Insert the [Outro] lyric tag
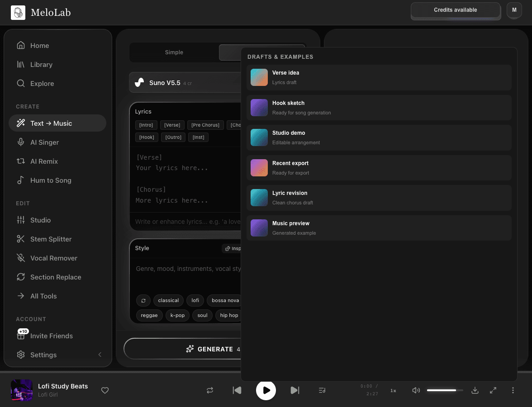The height and width of the screenshot is (407, 532). click(173, 137)
